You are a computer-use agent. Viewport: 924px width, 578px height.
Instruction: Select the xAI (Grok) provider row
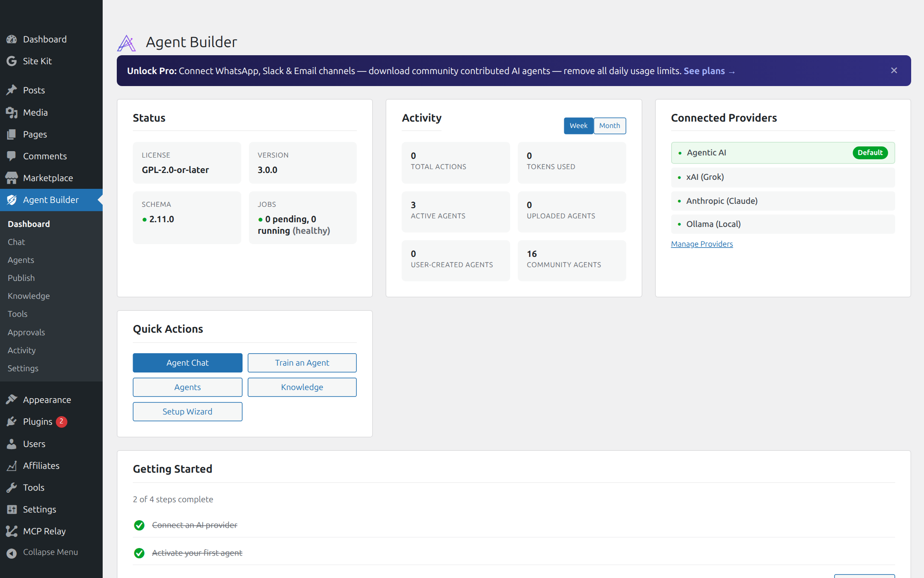[x=783, y=177]
